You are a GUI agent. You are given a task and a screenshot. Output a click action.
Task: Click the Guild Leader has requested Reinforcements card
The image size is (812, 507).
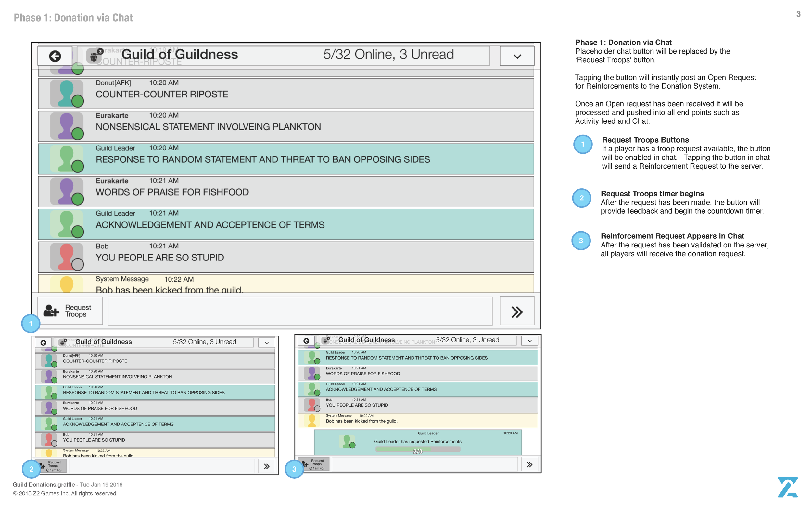coord(417,441)
